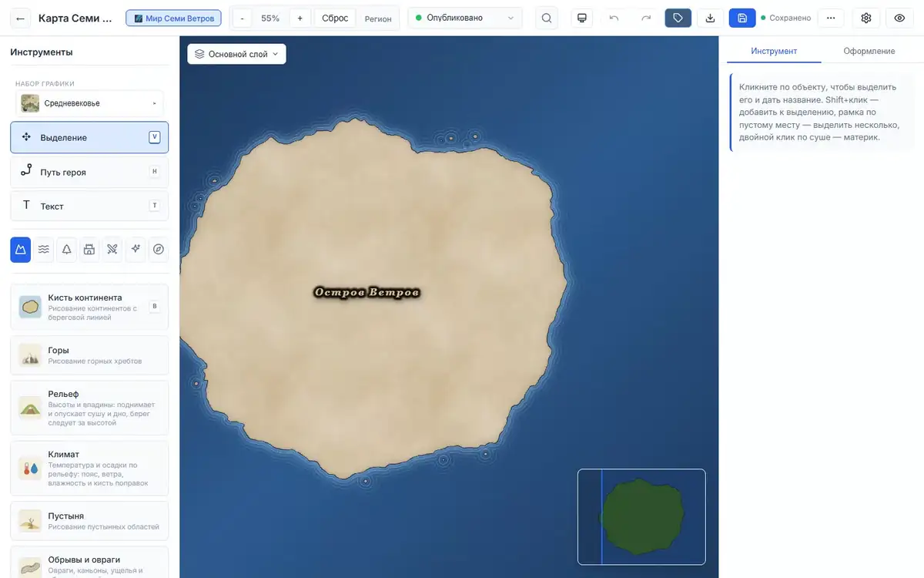Choose the Кисть континента brush
This screenshot has width=924, height=578.
(89, 307)
